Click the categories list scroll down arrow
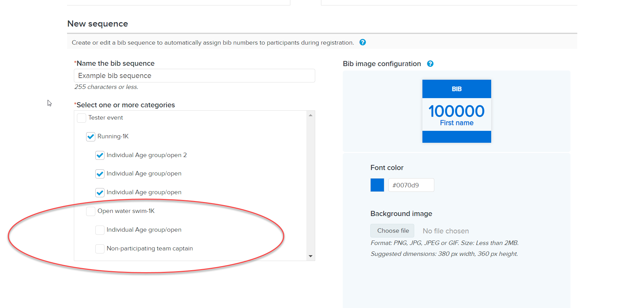Viewport: 644px width, 308px height. 310,256
